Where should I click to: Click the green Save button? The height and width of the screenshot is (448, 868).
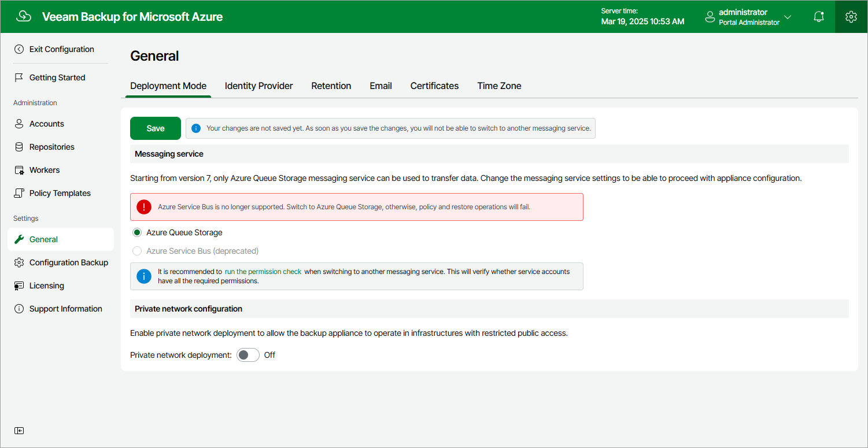156,128
